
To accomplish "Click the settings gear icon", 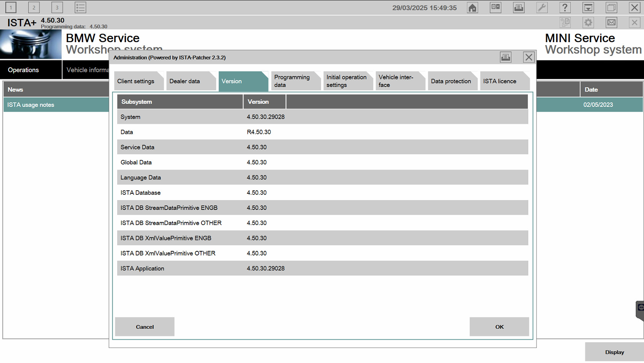I will tap(588, 23).
